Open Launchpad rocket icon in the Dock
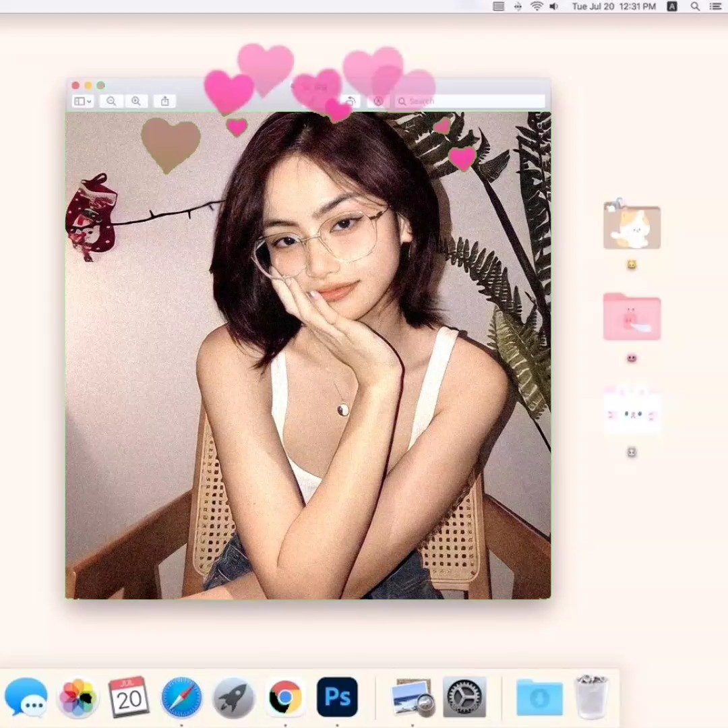The image size is (728, 728). tap(233, 697)
